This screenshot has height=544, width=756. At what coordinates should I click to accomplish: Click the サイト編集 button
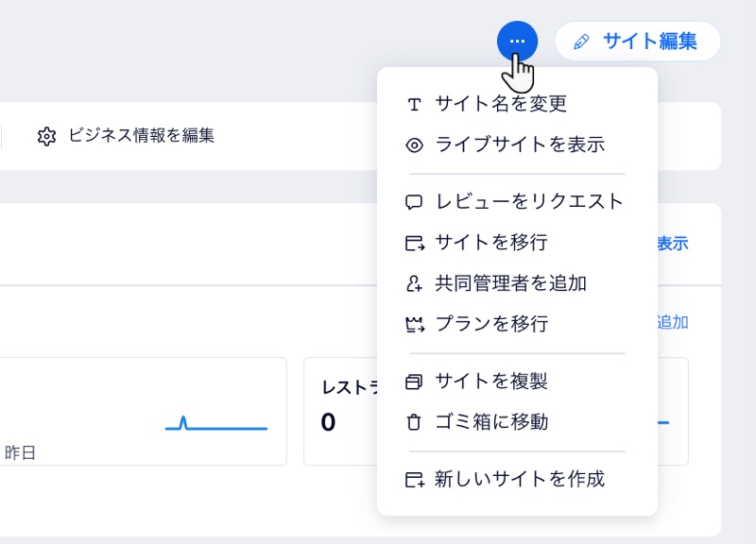[638, 41]
